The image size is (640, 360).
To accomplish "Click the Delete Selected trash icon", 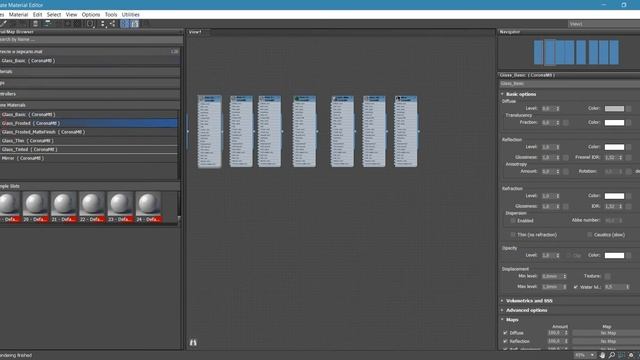I will coord(36,24).
